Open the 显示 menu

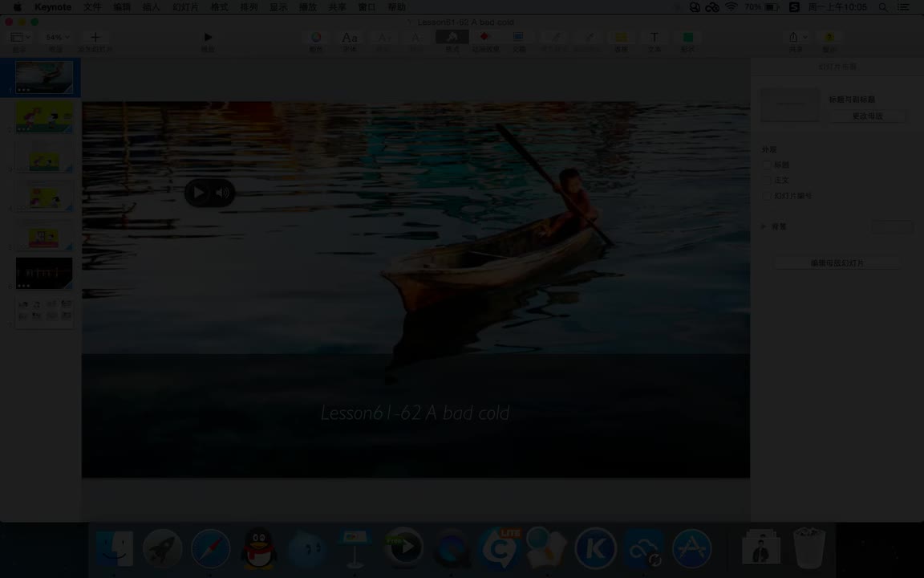tap(278, 7)
